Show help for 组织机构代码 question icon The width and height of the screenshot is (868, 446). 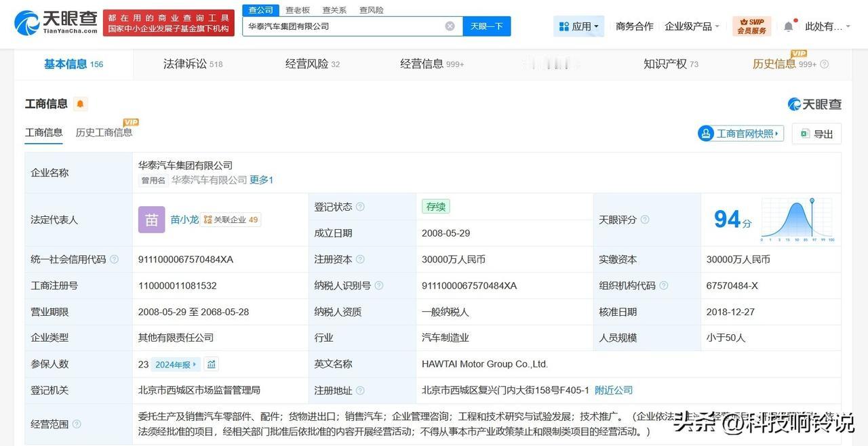coord(664,286)
